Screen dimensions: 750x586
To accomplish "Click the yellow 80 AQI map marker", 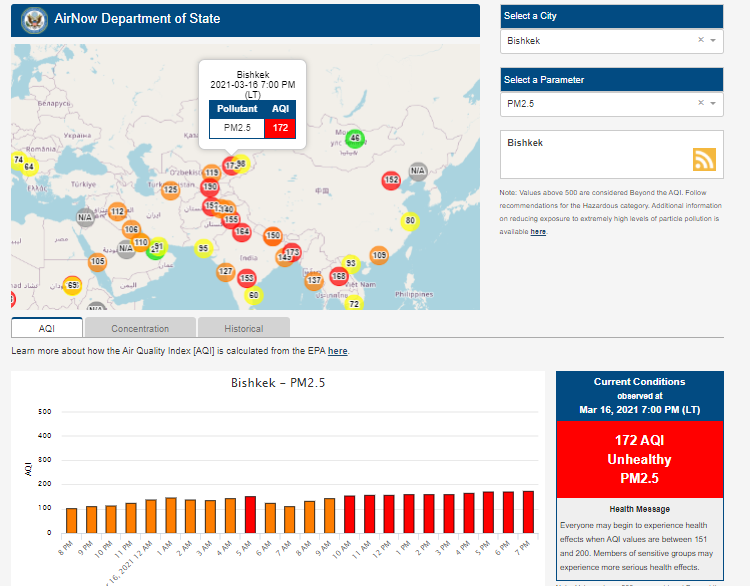I will click(408, 221).
